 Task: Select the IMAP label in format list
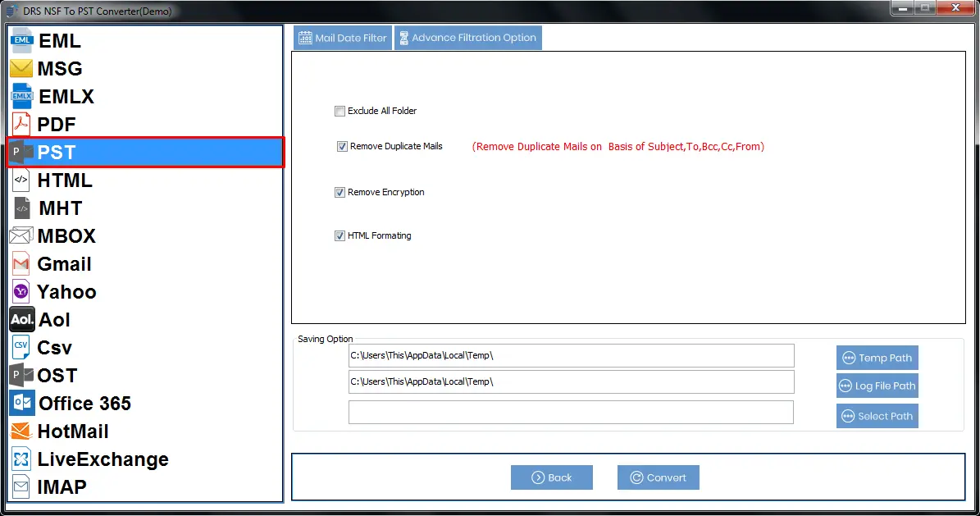[62, 486]
